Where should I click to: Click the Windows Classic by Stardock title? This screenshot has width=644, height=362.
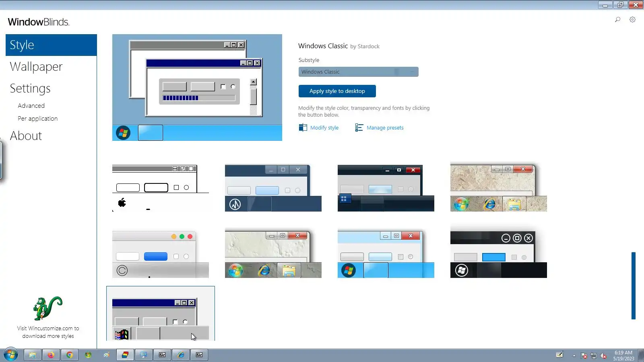339,46
